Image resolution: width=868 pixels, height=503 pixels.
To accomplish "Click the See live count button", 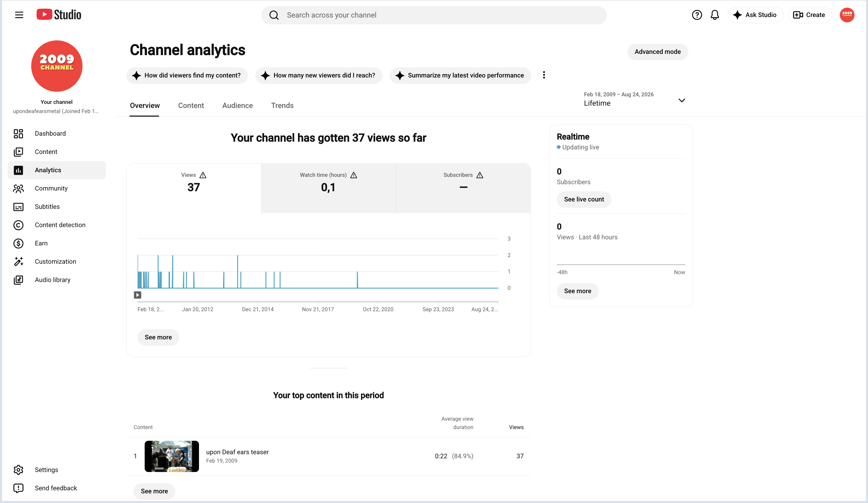I will [x=584, y=199].
